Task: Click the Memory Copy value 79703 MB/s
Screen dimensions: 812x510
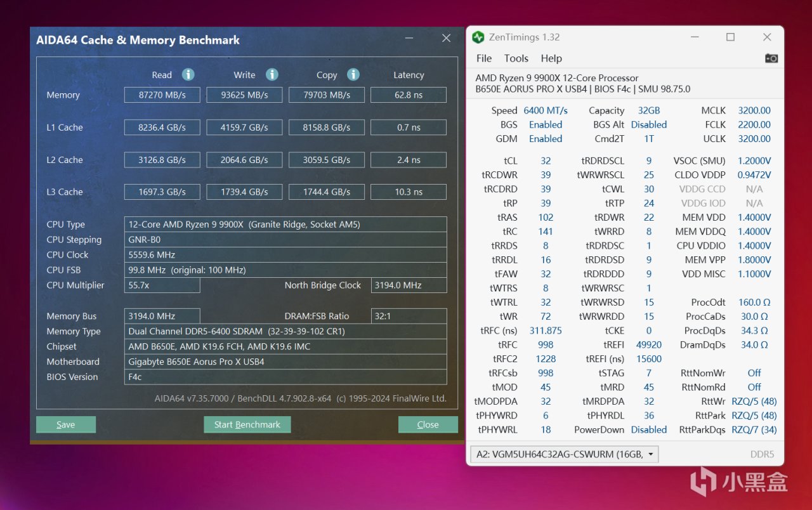Action: click(x=327, y=95)
